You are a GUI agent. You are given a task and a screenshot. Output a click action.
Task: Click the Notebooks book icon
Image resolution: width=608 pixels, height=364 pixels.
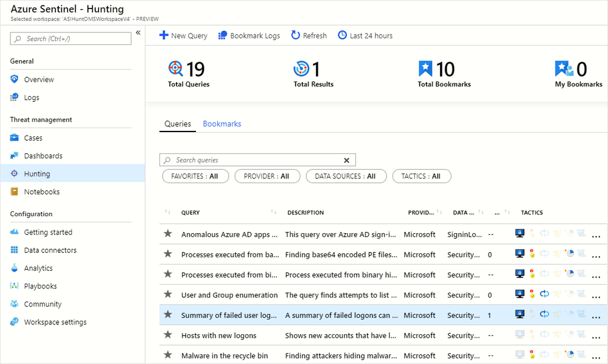click(x=15, y=192)
